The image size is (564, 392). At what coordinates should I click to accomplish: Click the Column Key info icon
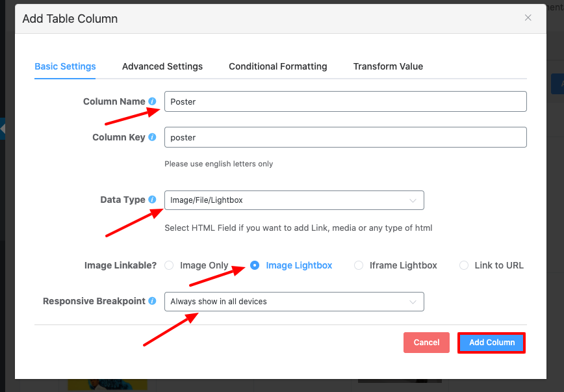coord(152,137)
